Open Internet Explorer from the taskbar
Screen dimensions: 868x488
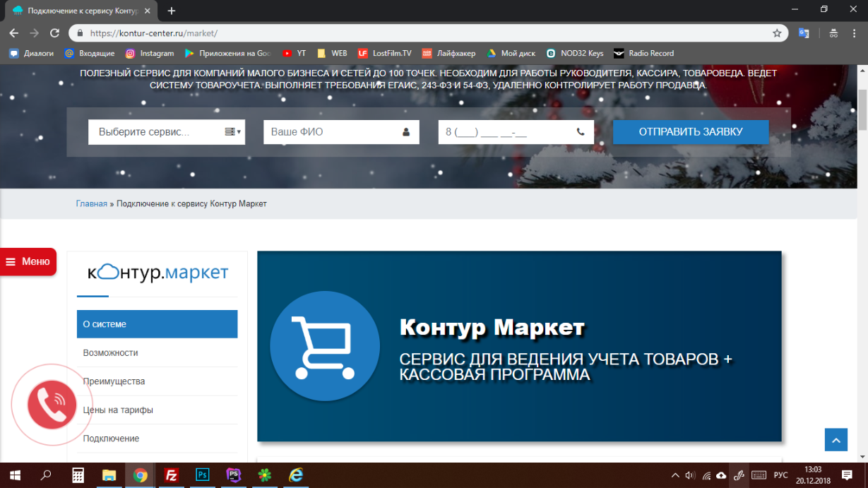(295, 475)
